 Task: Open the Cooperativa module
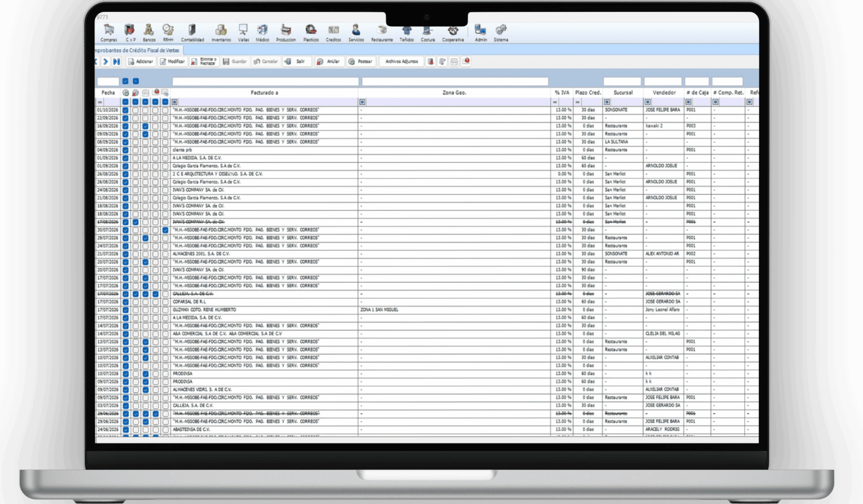pyautogui.click(x=453, y=33)
